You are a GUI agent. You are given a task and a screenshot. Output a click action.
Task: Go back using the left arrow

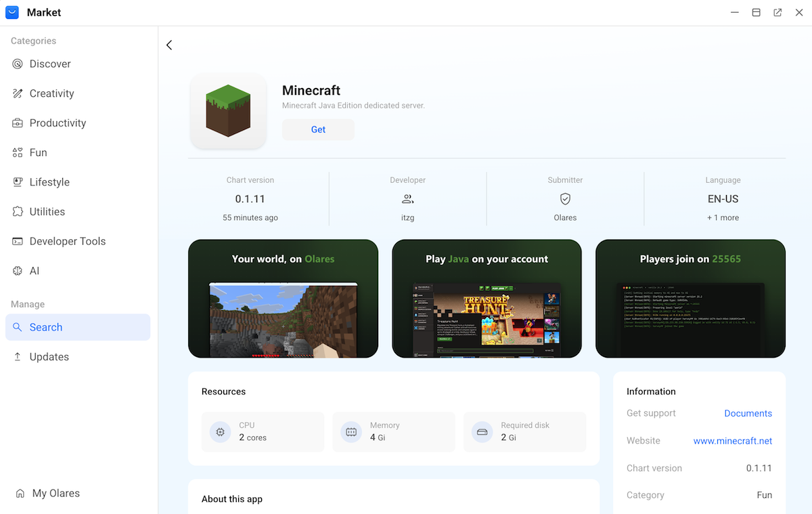coord(169,45)
